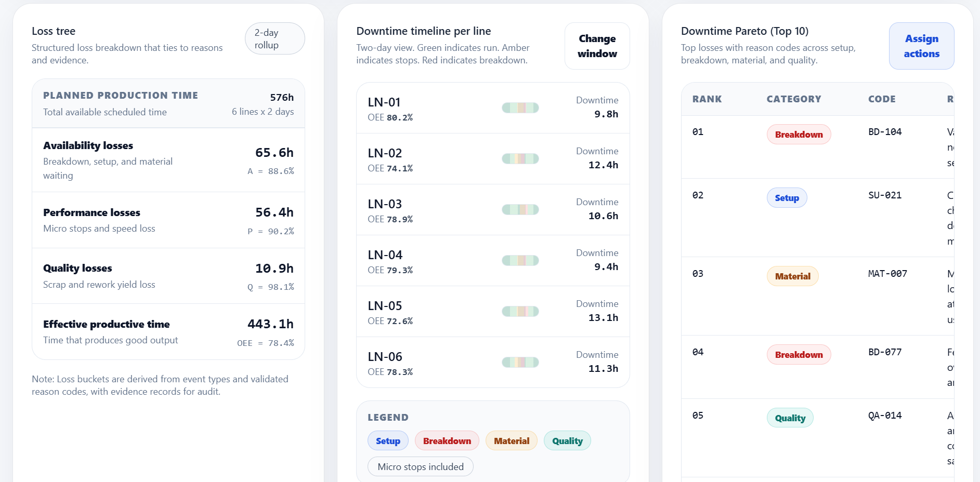Toggle the Material legend chip
This screenshot has height=482, width=980.
[511, 441]
